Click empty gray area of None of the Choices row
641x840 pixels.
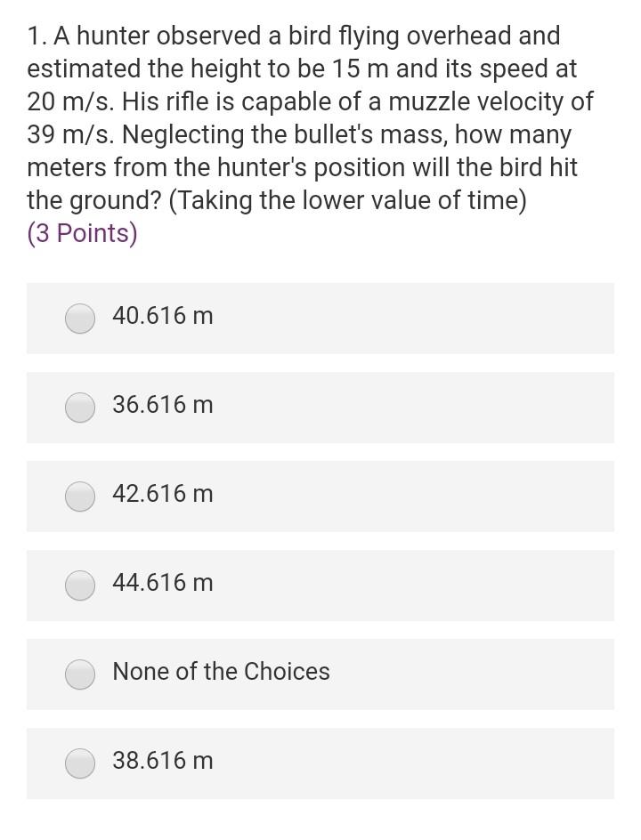tap(472, 674)
